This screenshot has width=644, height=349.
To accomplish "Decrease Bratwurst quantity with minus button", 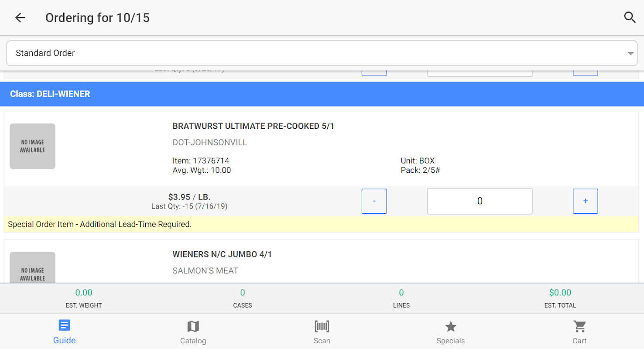I will coord(374,201).
